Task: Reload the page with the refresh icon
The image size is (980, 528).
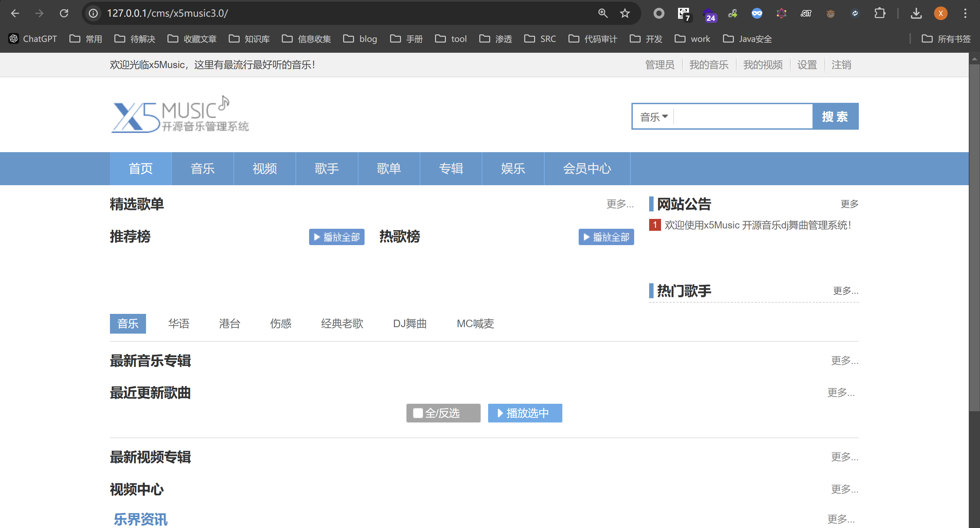Action: pos(64,13)
